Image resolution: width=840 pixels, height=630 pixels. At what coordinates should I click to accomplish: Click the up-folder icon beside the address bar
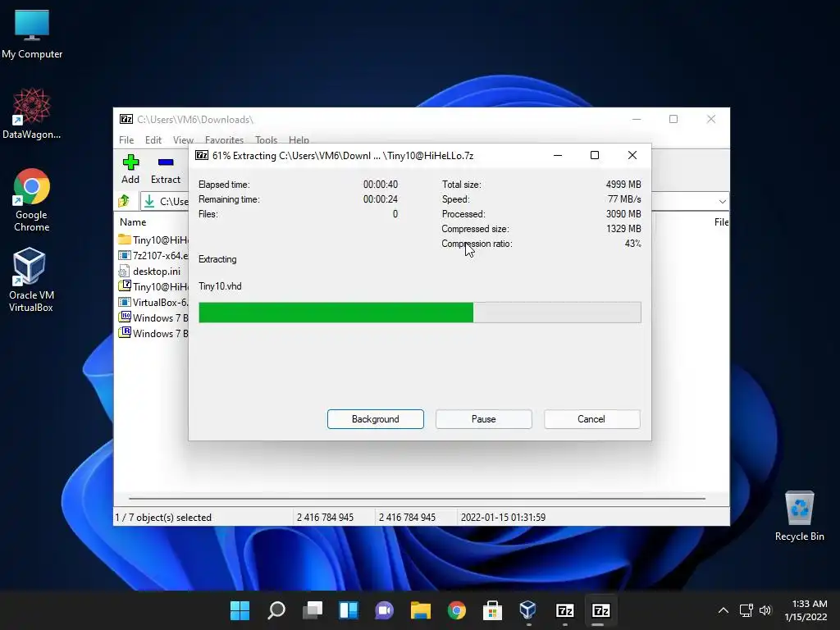point(124,201)
